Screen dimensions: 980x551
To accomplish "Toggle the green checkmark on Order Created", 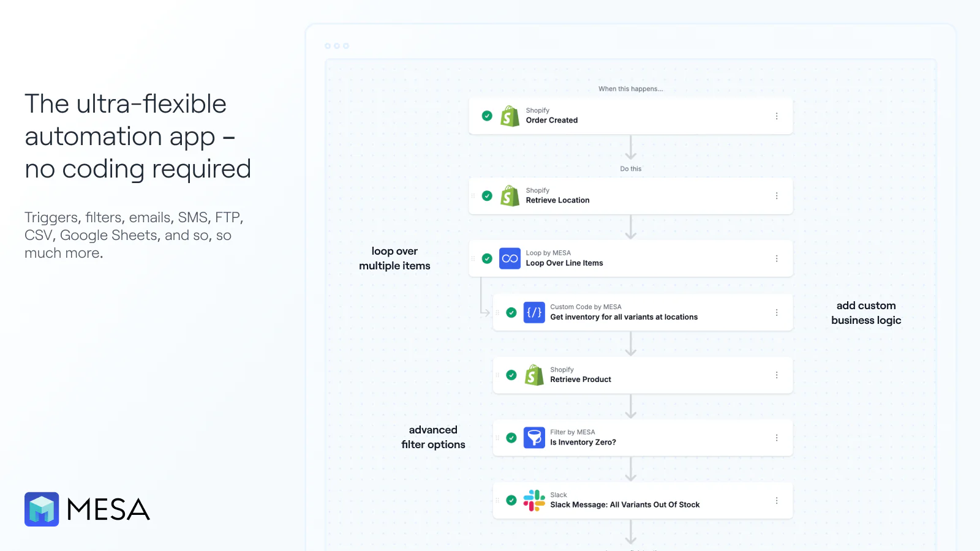I will pos(487,116).
